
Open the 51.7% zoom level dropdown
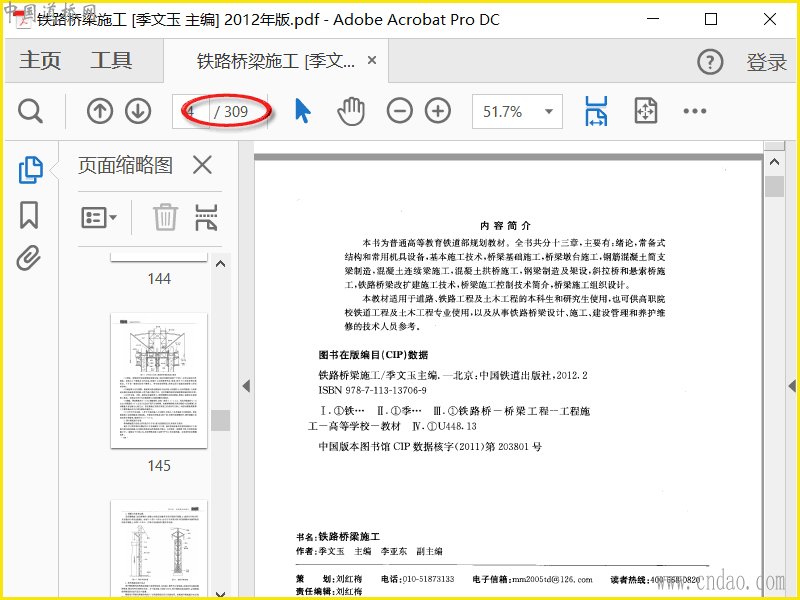tap(517, 111)
